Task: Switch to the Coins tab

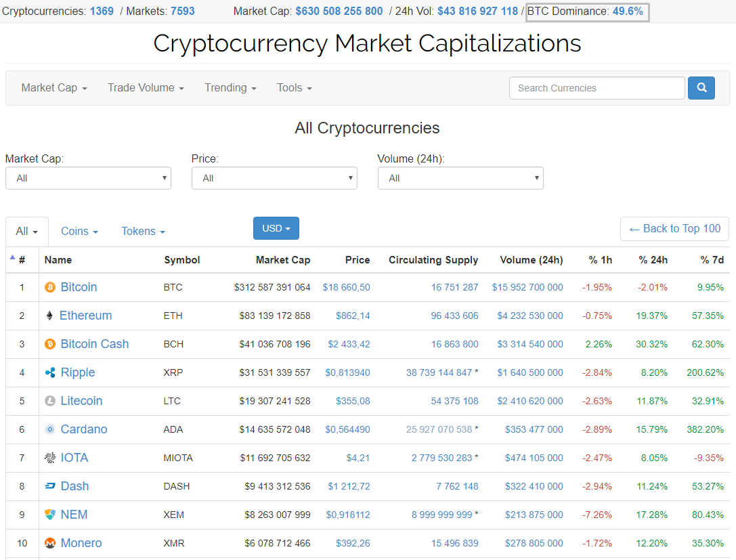Action: 79,232
